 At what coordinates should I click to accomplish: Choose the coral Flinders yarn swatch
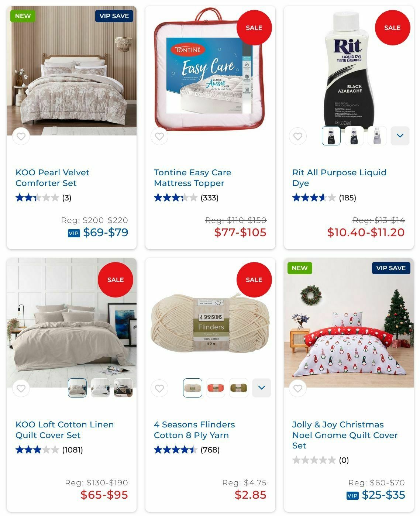click(x=216, y=388)
